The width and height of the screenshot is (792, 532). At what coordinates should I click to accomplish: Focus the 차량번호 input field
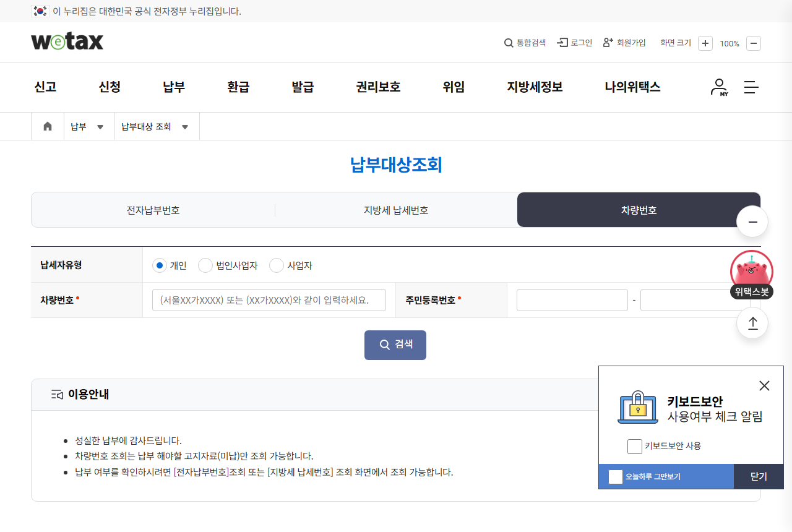tap(269, 300)
